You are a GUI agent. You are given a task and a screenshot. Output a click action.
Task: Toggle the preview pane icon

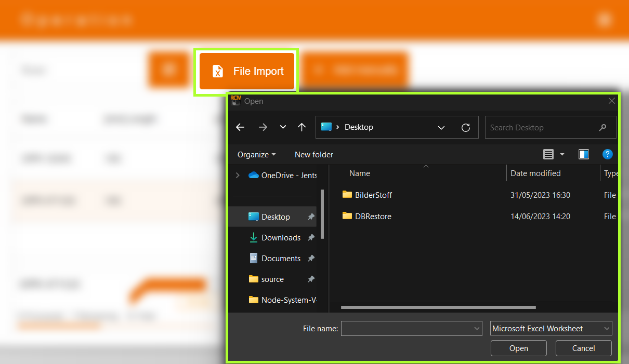coord(583,154)
